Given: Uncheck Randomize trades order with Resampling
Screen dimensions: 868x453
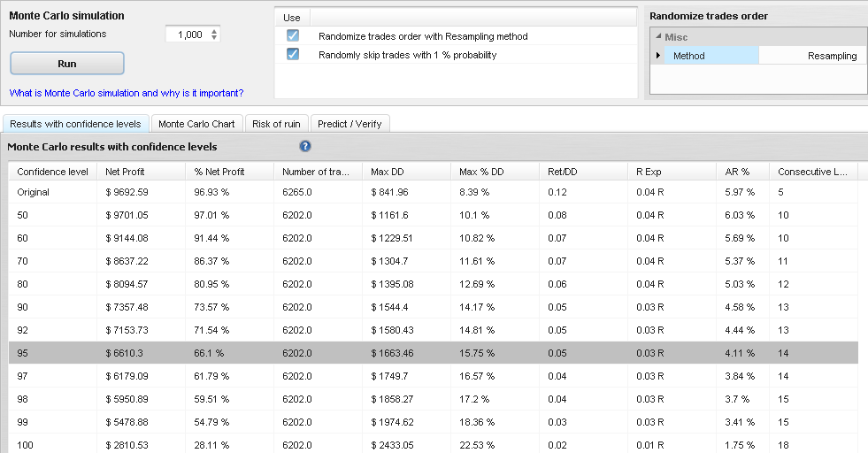Looking at the screenshot, I should coord(293,35).
